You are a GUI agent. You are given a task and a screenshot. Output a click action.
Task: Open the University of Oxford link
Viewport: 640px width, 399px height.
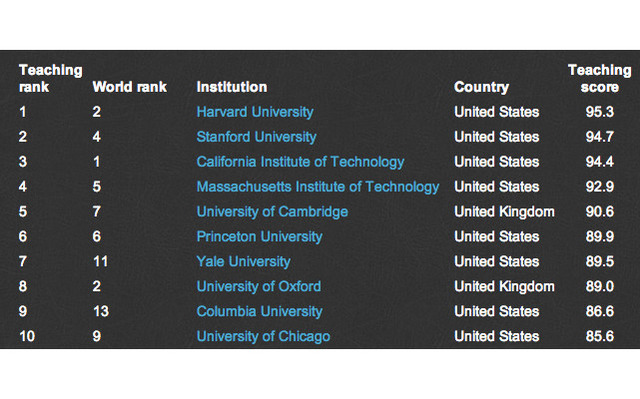coord(259,286)
